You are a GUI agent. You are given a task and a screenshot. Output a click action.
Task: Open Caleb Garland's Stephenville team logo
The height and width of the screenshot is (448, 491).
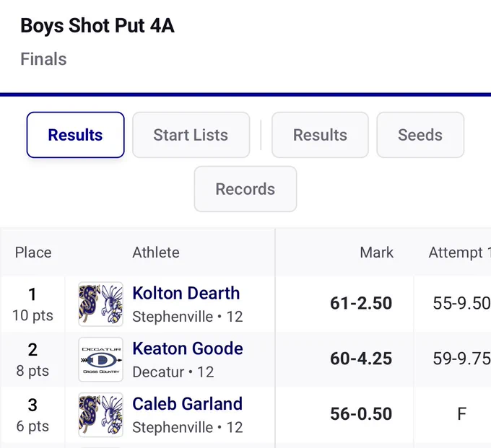[100, 415]
